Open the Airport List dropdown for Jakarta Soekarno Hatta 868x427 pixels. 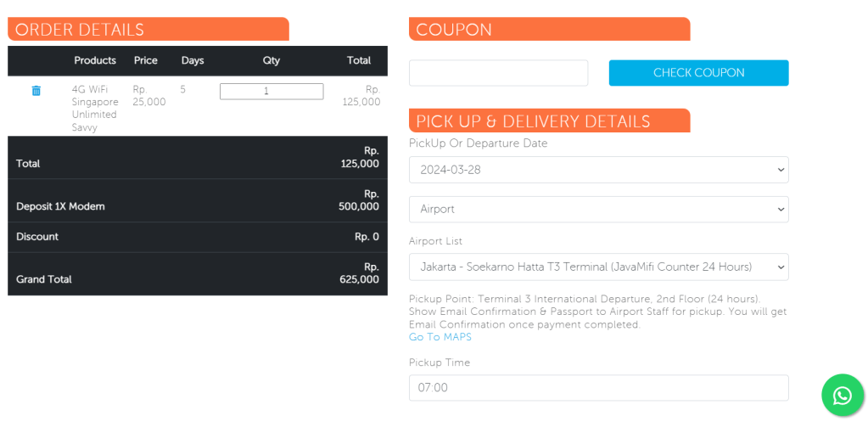point(598,267)
